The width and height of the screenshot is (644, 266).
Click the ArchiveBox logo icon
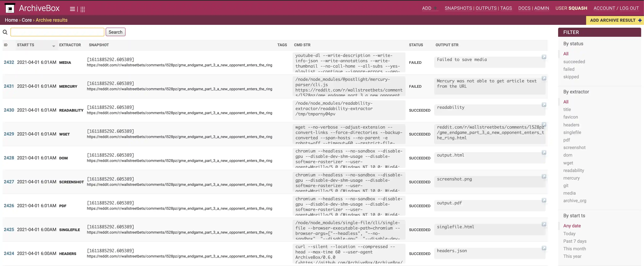point(10,8)
